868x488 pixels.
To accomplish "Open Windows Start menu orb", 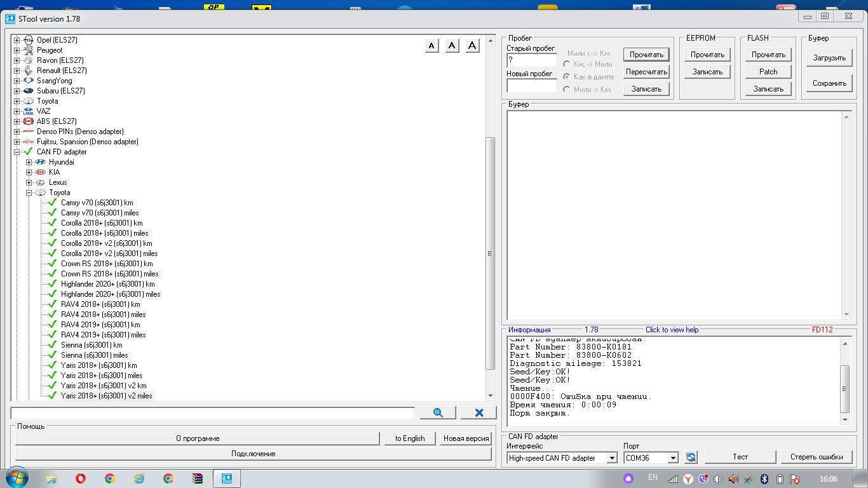I will (17, 478).
